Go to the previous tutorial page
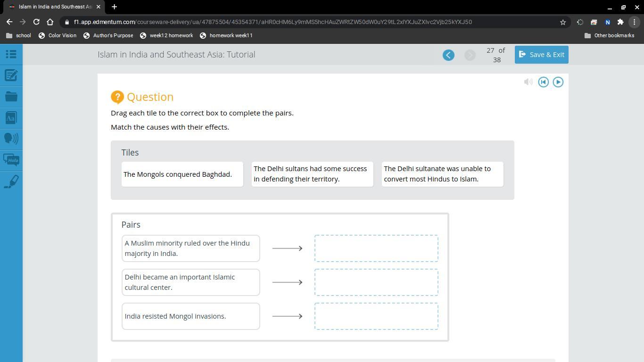This screenshot has height=362, width=644. [x=448, y=55]
